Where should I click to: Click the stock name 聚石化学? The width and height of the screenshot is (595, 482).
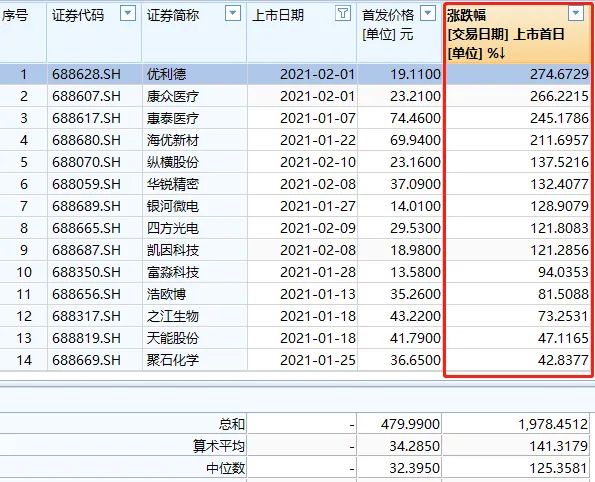tap(173, 360)
